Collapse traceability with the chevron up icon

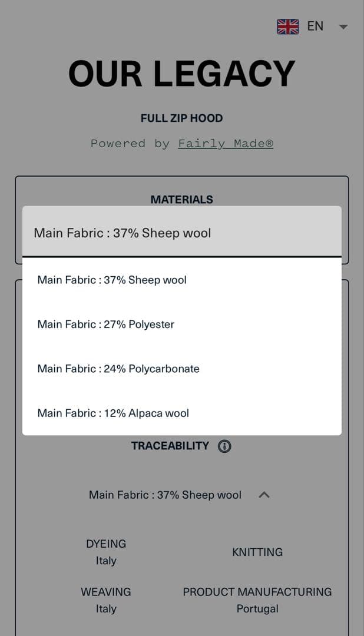pos(264,495)
